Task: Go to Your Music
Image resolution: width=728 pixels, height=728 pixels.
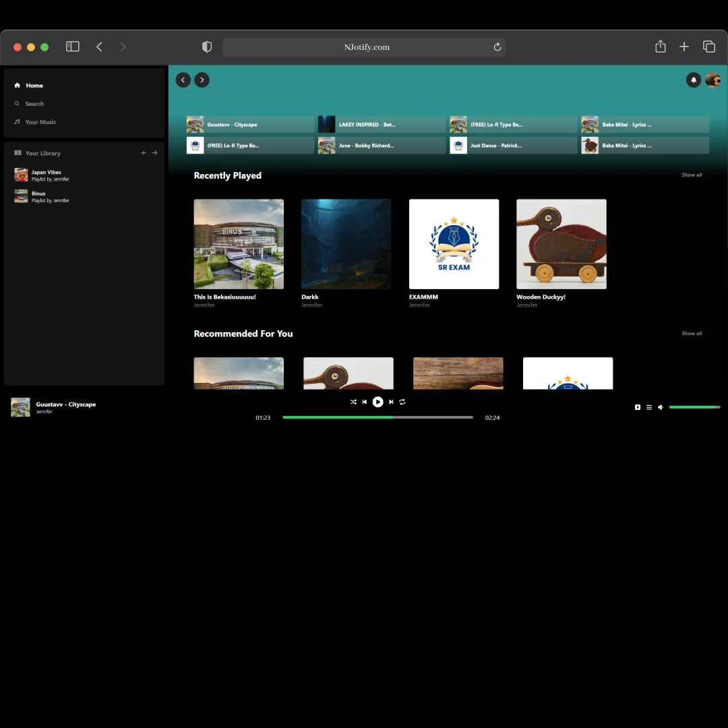Action: point(35,121)
